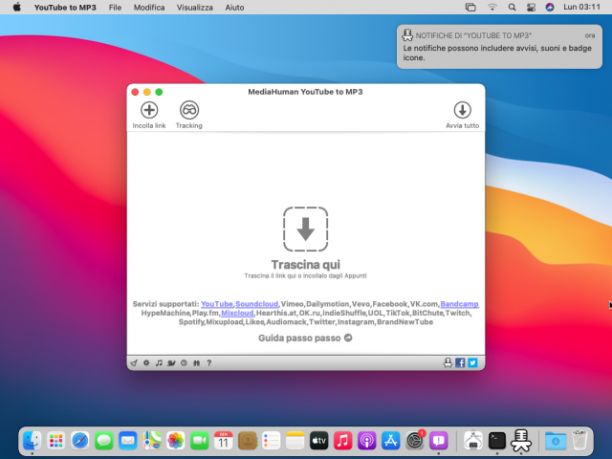612x459 pixels.
Task: Open Control Center in menu bar
Action: pos(531,7)
